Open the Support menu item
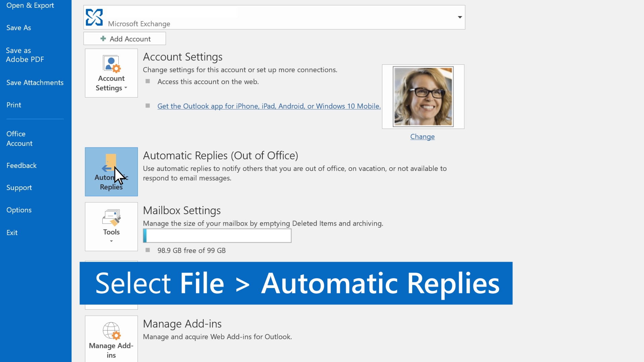 (19, 188)
